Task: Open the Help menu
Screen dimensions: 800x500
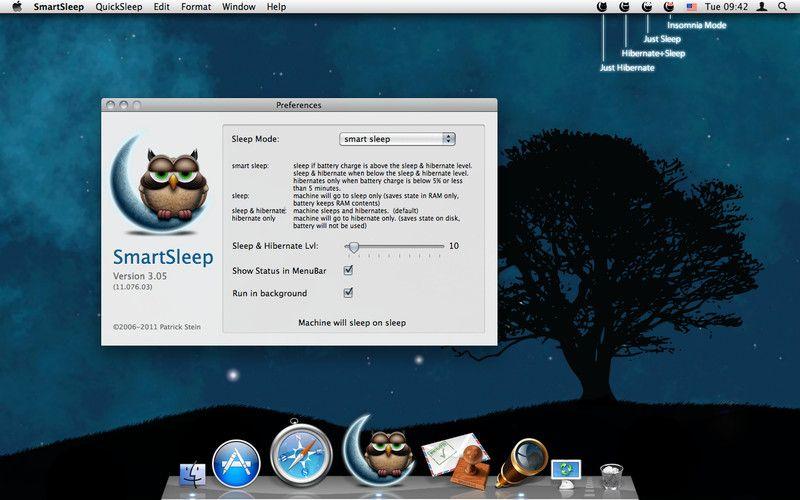Action: point(276,7)
